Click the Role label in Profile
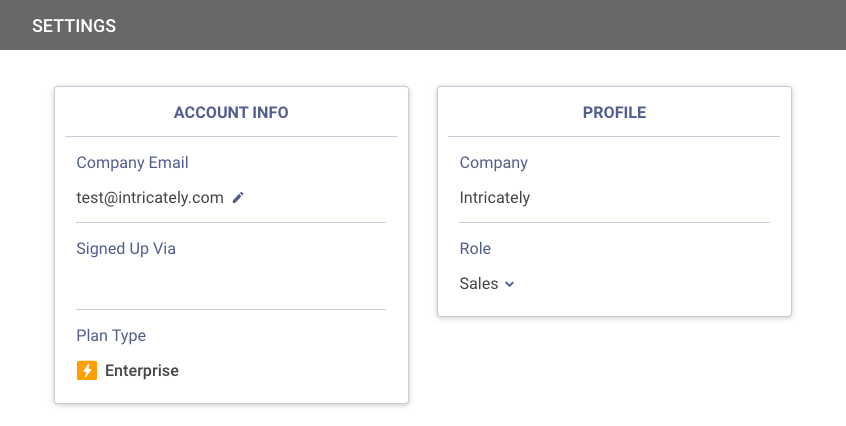The width and height of the screenshot is (846, 426). (475, 248)
